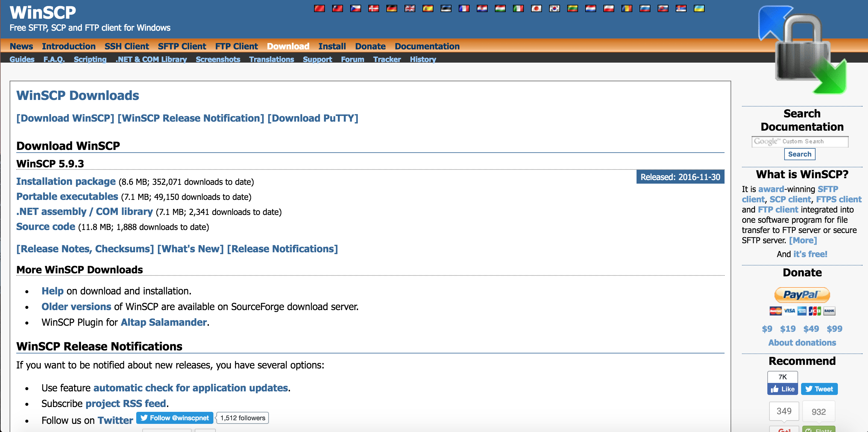This screenshot has width=868, height=432.
Task: Open Release Notes, Checksums link
Action: [85, 249]
